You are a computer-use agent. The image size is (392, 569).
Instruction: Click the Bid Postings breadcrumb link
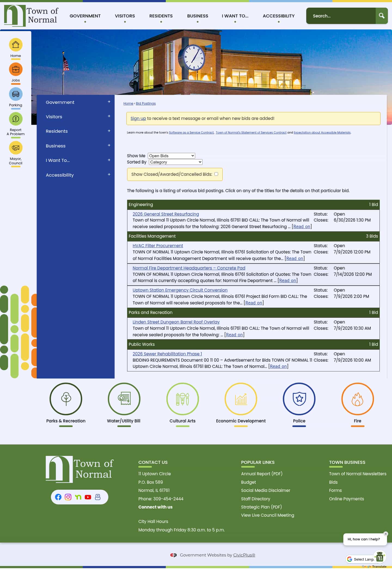point(146,104)
